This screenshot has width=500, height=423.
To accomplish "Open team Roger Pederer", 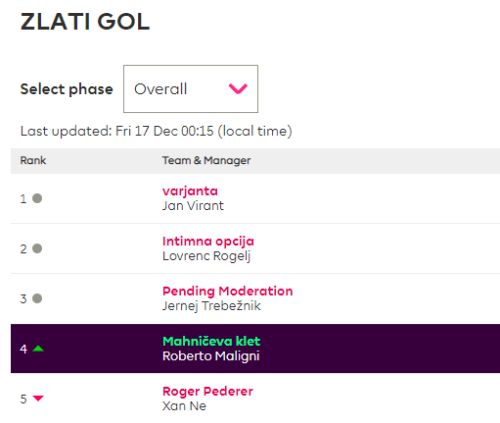I will click(208, 391).
